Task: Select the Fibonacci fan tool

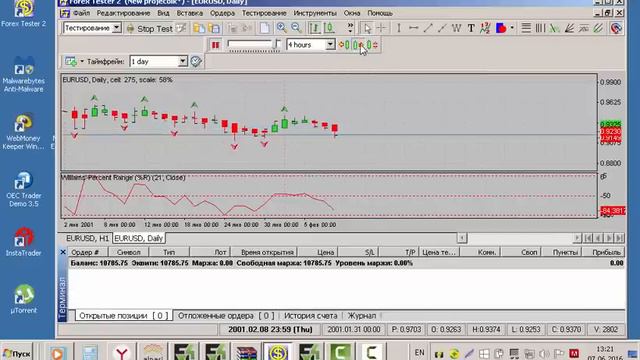Action: point(569,28)
